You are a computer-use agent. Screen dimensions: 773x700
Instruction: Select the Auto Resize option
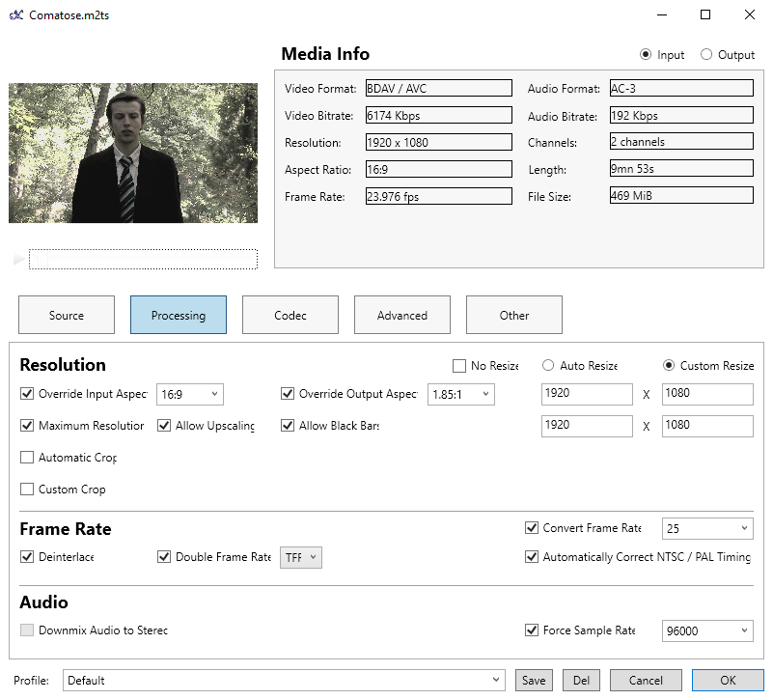(x=548, y=366)
